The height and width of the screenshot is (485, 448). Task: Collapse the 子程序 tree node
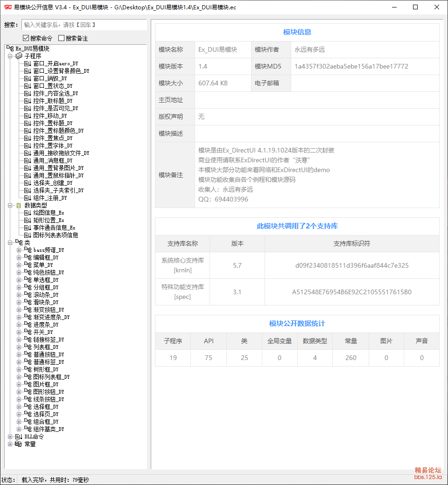coord(10,56)
